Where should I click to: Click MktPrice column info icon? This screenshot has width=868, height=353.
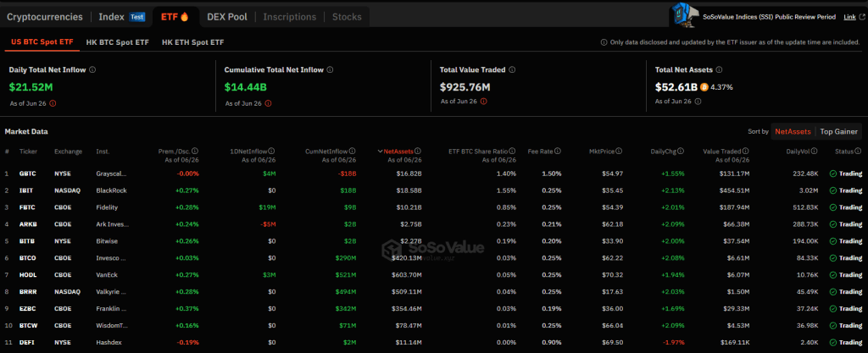click(619, 151)
